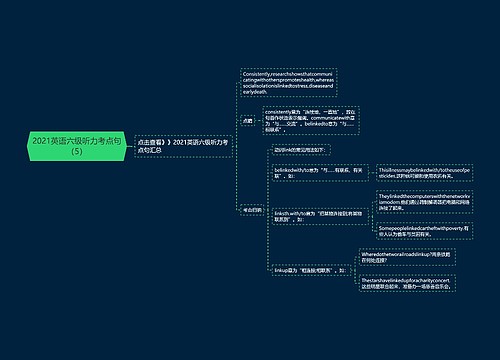This screenshot has width=500, height=360.
Task: Select the green root node 2021英语六级听力考点句(5)
Action: pyautogui.click(x=77, y=146)
